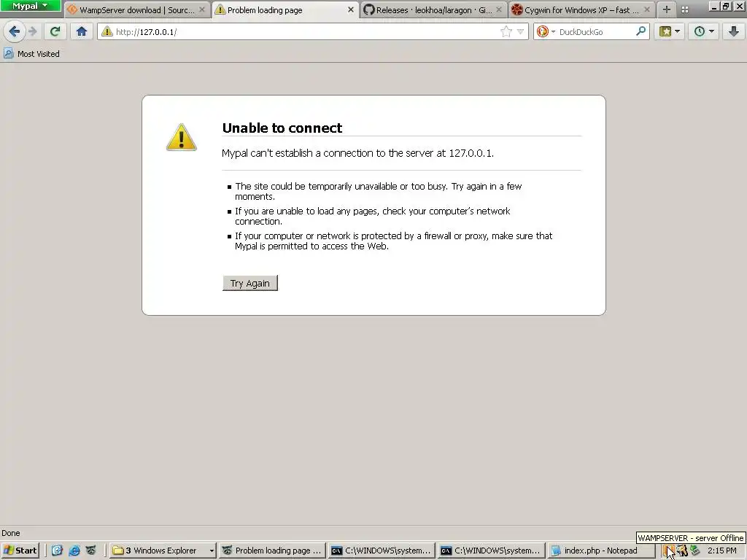Switch to second C:\WINDOWS\system command window
The height and width of the screenshot is (560, 747).
click(x=491, y=551)
